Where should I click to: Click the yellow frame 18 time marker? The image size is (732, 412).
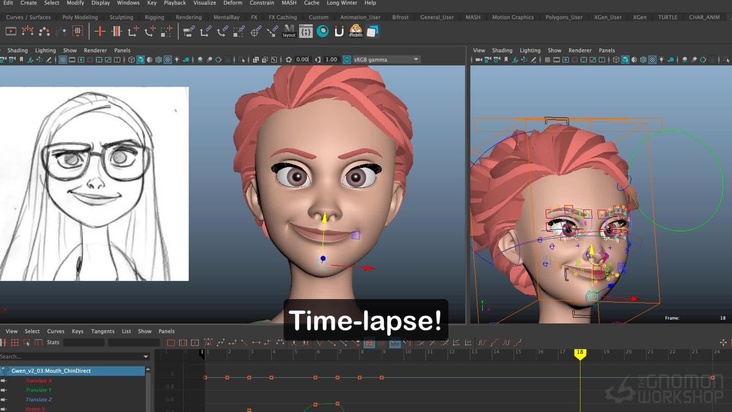[580, 353]
